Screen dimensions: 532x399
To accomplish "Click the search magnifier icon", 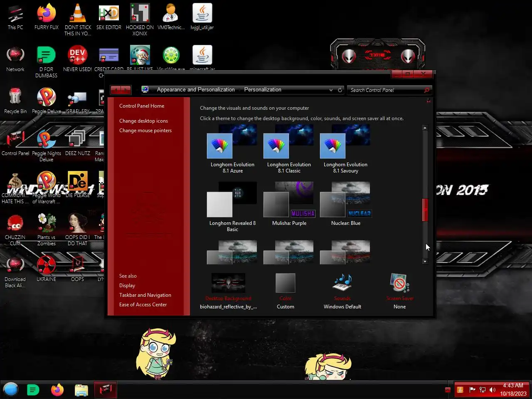I will click(x=426, y=90).
